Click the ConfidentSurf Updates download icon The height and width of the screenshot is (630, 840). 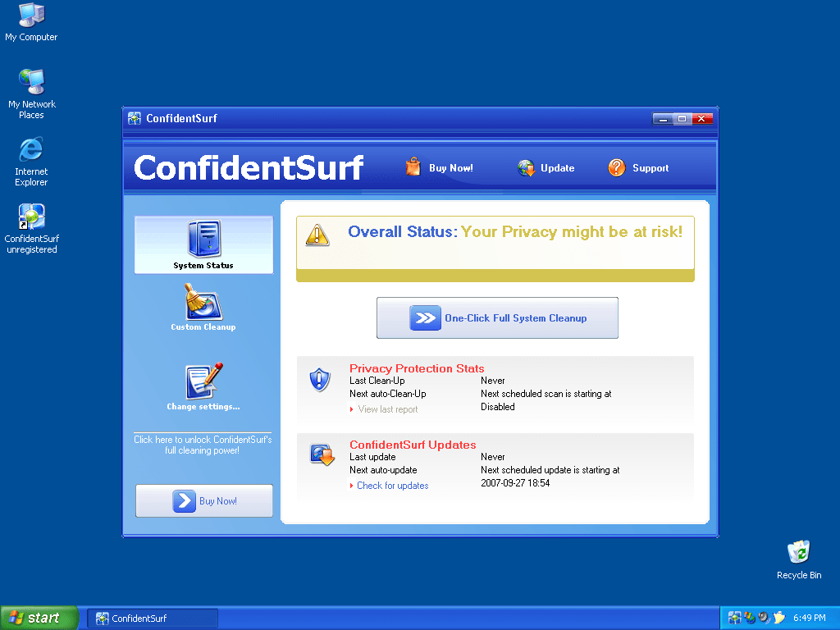click(322, 454)
